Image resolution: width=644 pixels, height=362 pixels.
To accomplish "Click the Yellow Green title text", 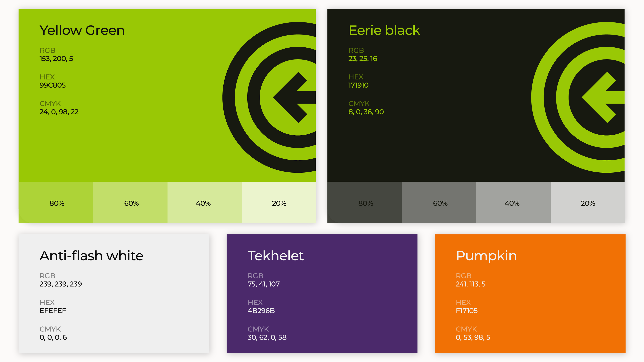I will [x=82, y=31].
